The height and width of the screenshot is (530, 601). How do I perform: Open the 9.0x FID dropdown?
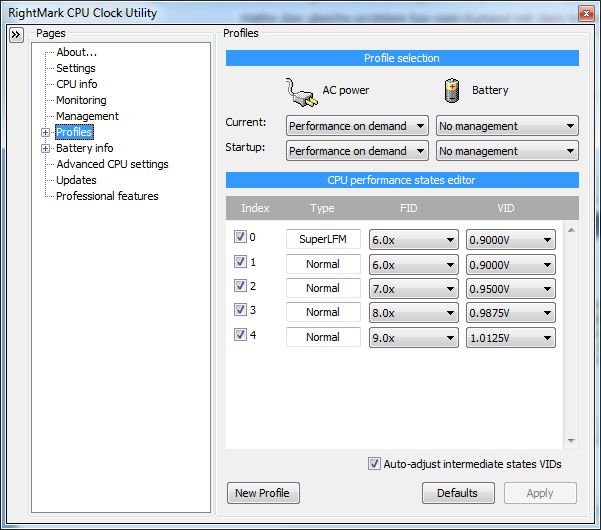[x=414, y=338]
